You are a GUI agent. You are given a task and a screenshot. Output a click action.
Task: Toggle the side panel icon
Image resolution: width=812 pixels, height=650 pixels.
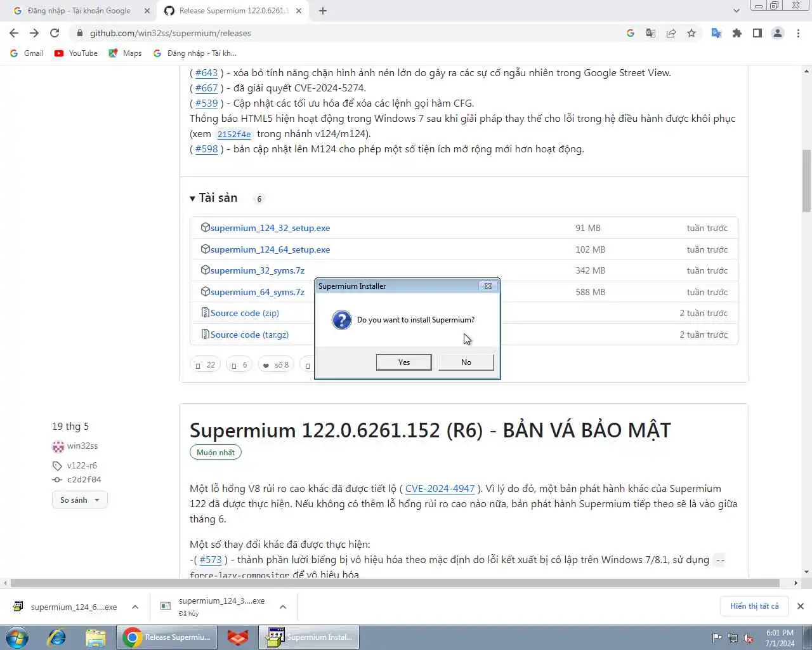tap(757, 33)
